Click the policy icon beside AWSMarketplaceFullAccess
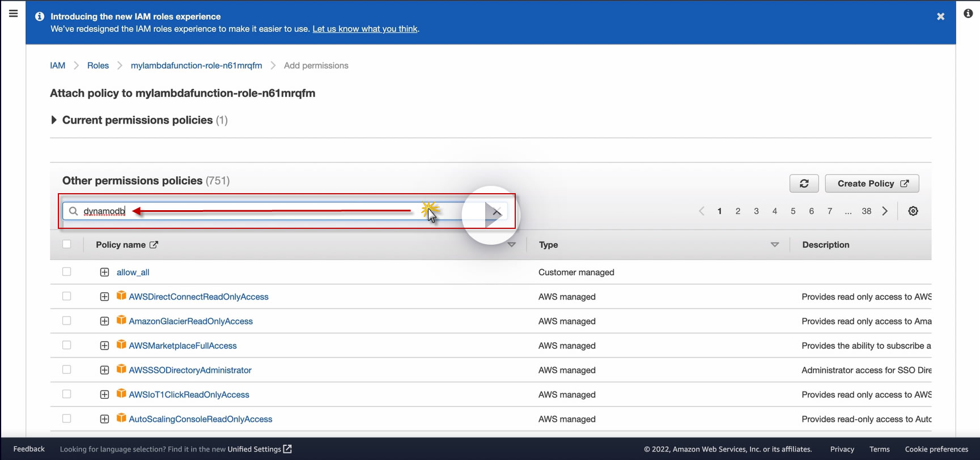This screenshot has width=980, height=460. click(x=121, y=344)
